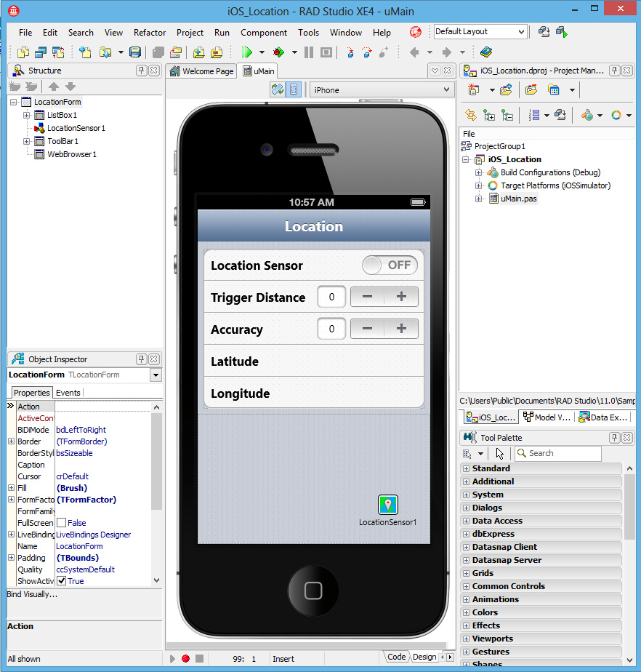Click the Step Over debug icon
The width and height of the screenshot is (641, 672).
(367, 52)
